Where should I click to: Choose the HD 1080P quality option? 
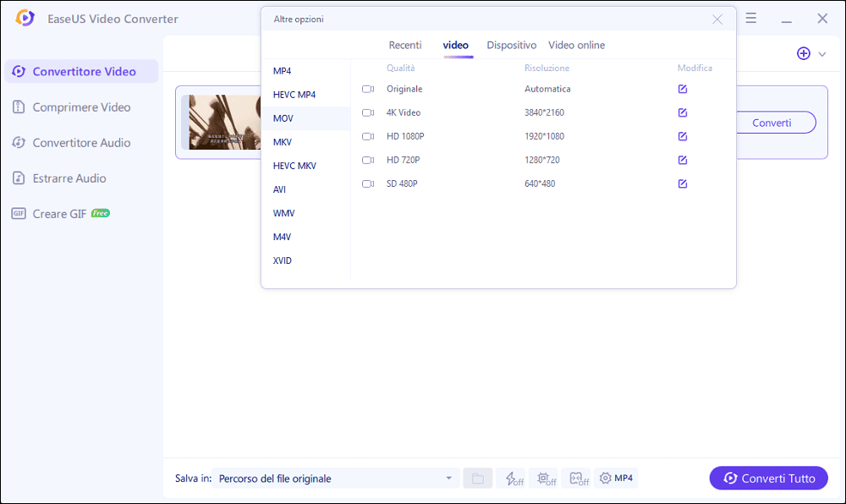[x=405, y=136]
